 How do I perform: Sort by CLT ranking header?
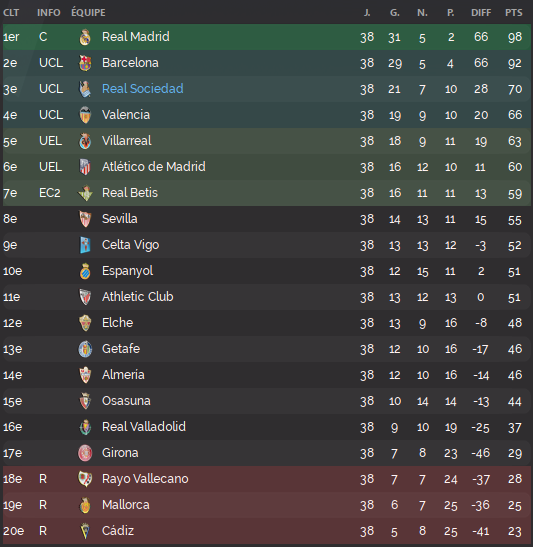11,13
